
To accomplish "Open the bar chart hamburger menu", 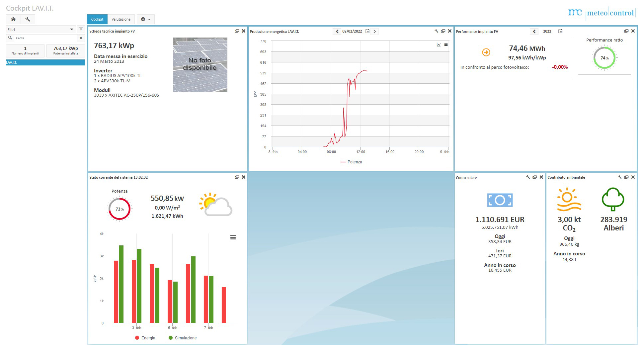I will click(x=233, y=237).
